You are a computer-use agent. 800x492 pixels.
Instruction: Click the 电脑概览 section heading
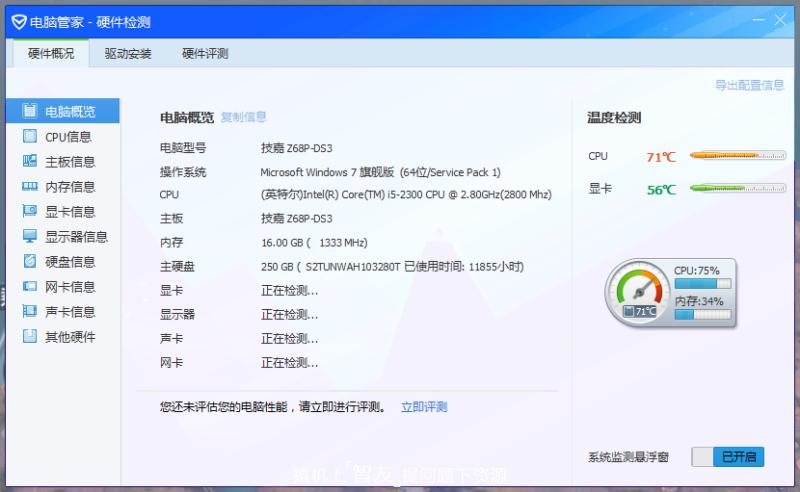[187, 118]
